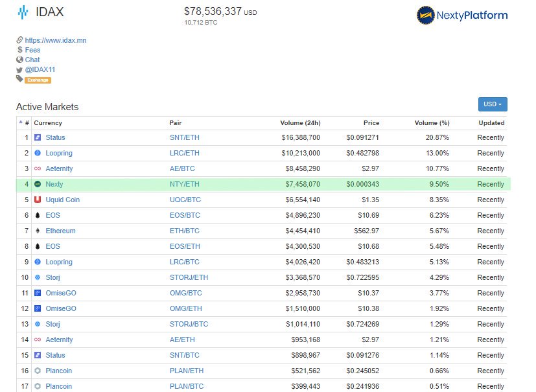Click the Twitter bird icon beside @IDAX11
Screen dimensions: 536x392
coord(19,70)
